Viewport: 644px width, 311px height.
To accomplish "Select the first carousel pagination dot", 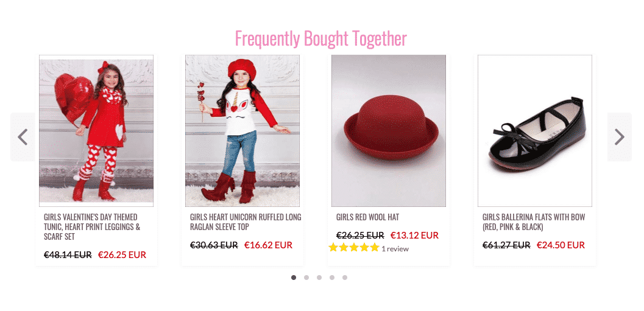I will (x=294, y=278).
